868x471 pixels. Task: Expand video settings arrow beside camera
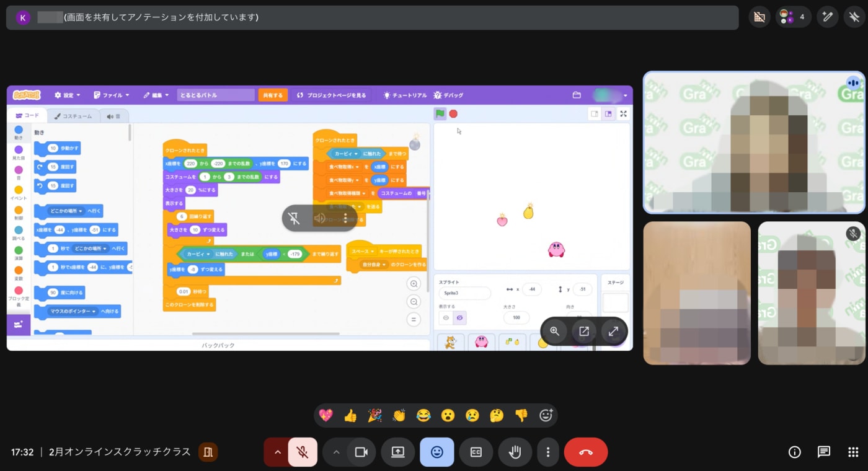coord(336,452)
